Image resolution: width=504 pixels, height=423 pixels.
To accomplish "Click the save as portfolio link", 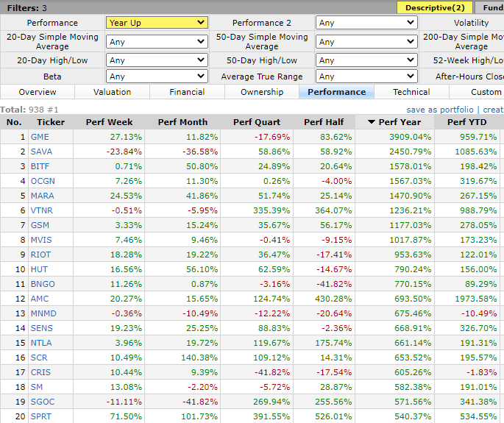I will (x=440, y=110).
